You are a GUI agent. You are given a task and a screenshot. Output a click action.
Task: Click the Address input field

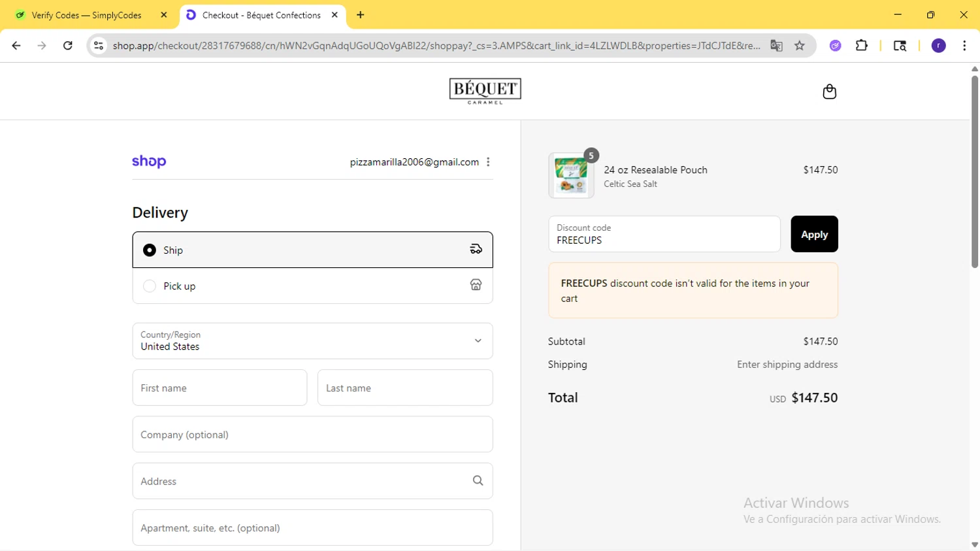(312, 481)
